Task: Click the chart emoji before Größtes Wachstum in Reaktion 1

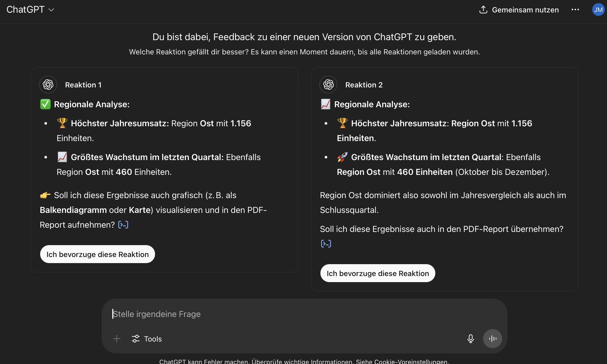Action: [x=62, y=157]
